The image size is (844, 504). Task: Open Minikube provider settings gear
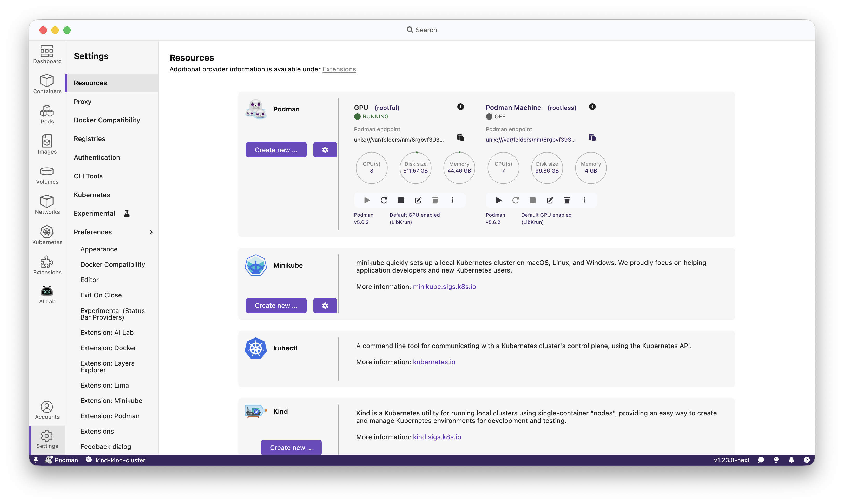325,305
